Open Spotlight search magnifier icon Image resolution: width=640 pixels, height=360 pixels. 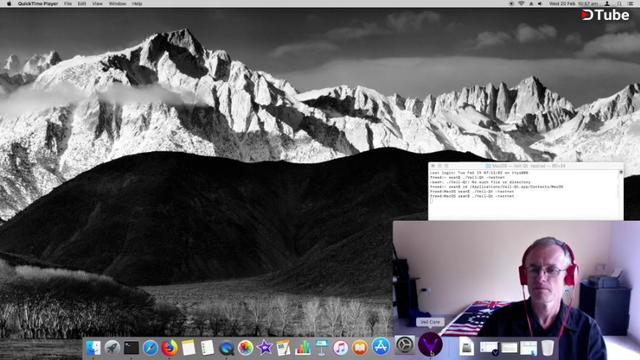pos(619,4)
